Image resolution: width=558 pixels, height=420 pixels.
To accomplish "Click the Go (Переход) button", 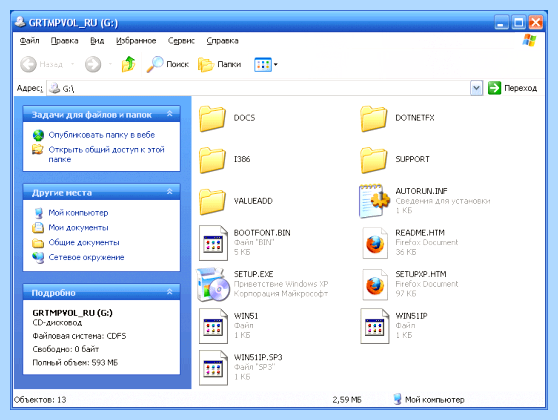I will tap(512, 88).
